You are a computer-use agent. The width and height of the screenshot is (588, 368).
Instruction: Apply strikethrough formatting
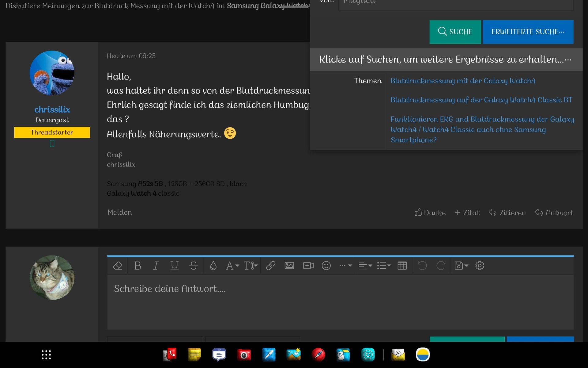(193, 266)
